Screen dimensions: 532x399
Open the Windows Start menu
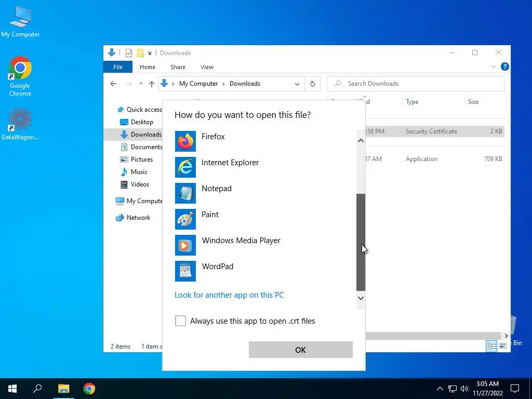click(x=12, y=389)
